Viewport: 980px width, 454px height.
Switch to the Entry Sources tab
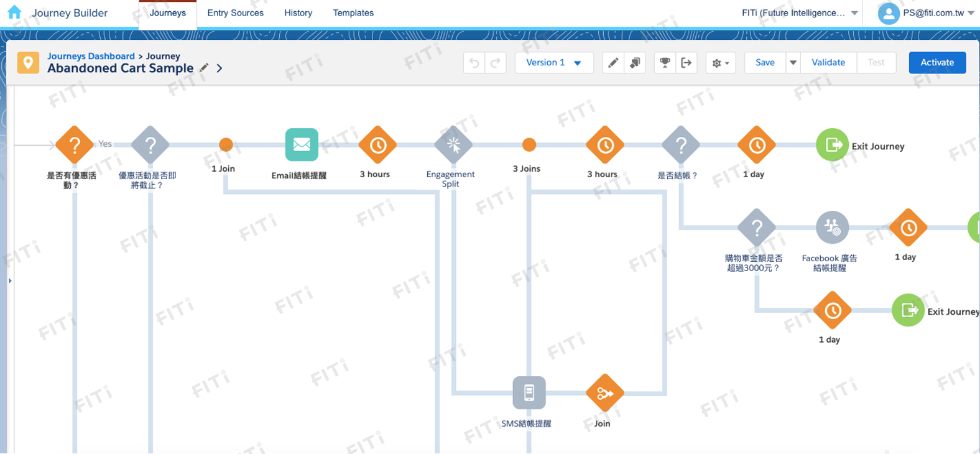(235, 13)
